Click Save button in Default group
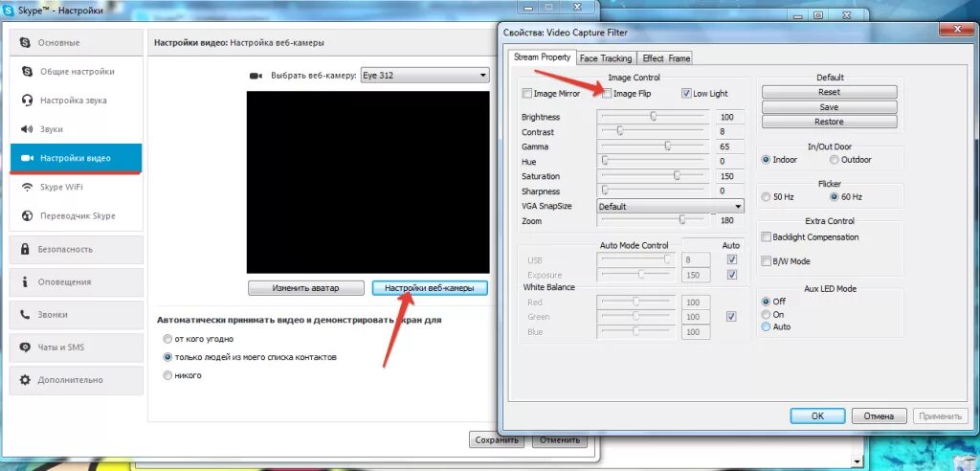 pyautogui.click(x=830, y=107)
